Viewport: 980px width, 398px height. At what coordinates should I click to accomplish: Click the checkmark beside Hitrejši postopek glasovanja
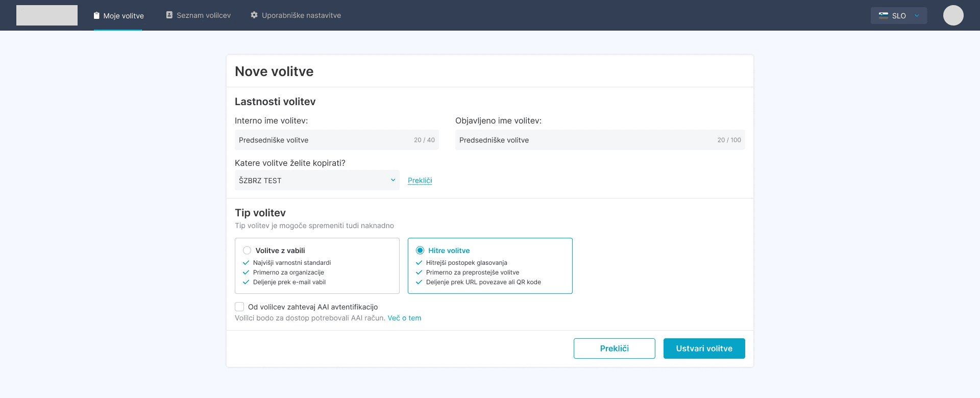coord(419,263)
